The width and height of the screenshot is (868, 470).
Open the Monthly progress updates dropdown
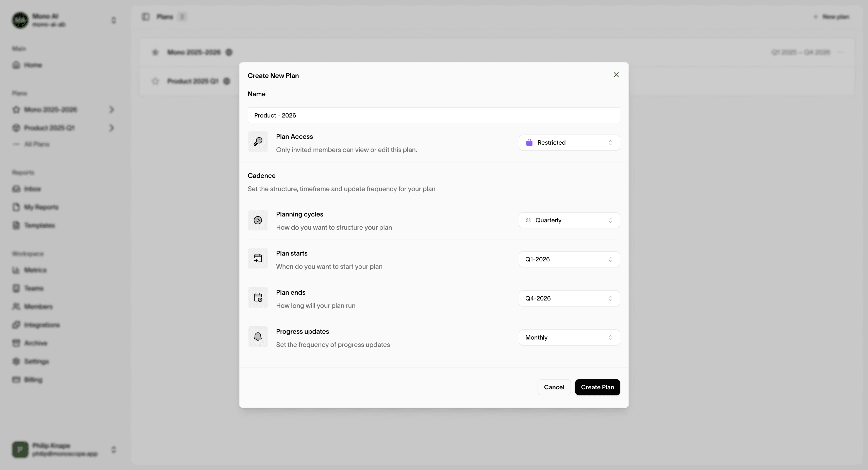tap(569, 338)
